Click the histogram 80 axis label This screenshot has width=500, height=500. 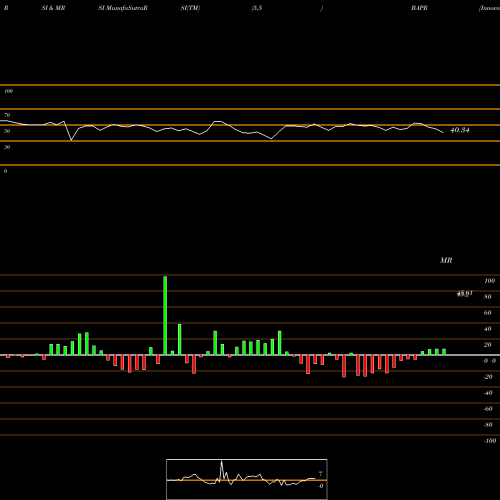click(488, 297)
